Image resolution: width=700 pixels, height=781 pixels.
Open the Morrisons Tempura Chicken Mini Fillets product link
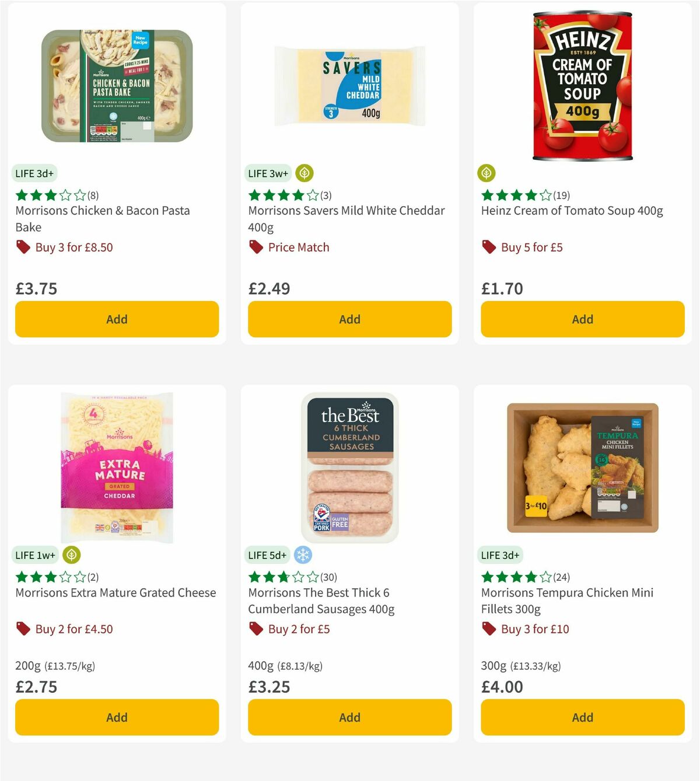pos(566,601)
